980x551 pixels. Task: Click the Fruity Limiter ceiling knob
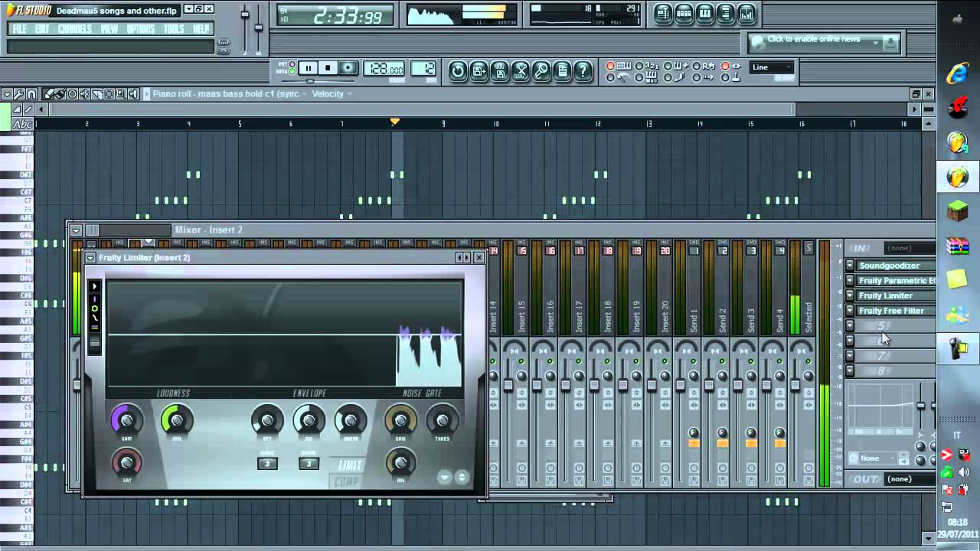[177, 420]
